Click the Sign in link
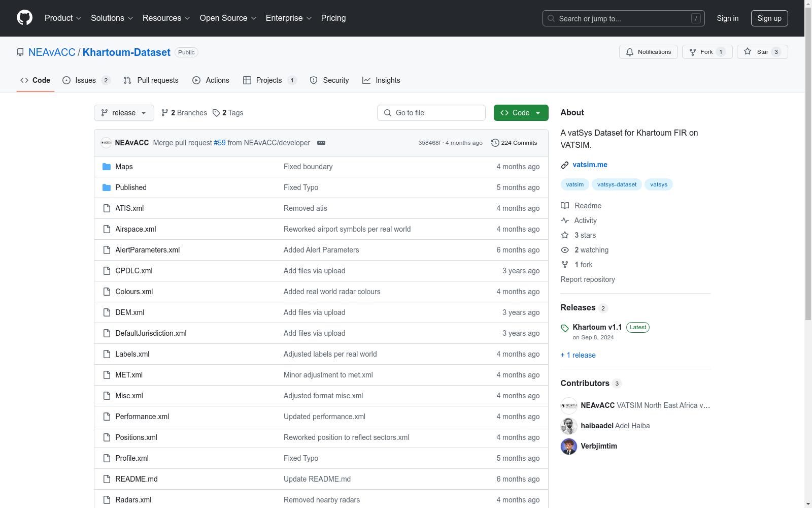This screenshot has height=508, width=812. (728, 18)
